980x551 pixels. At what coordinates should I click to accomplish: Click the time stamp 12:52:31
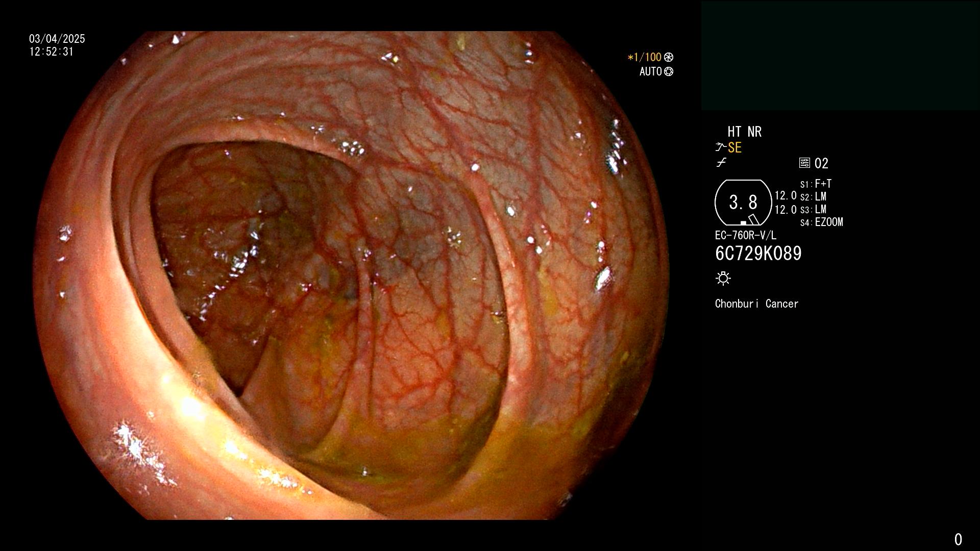pos(52,52)
